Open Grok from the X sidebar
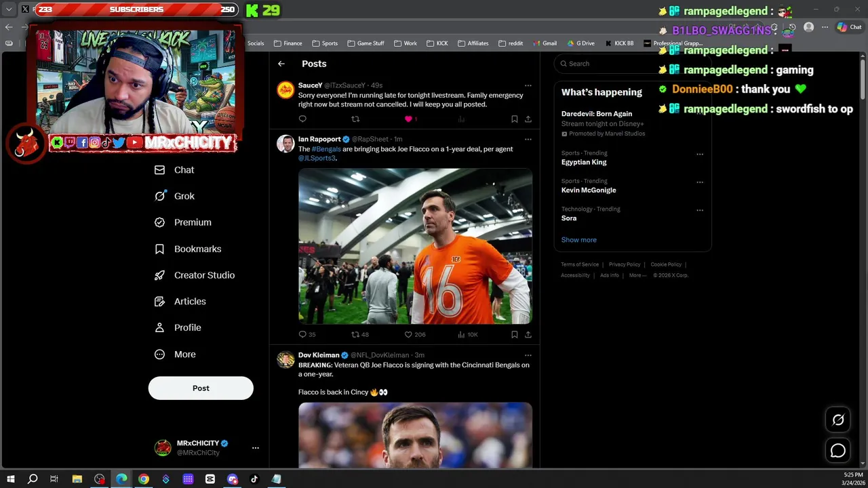This screenshot has height=488, width=868. (x=175, y=196)
